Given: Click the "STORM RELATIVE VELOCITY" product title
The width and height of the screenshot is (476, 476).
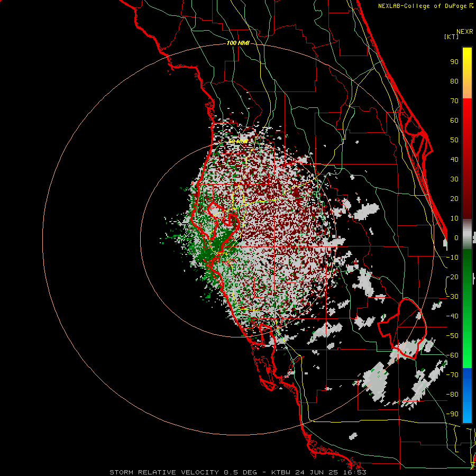Looking at the screenshot, I should (x=164, y=472).
